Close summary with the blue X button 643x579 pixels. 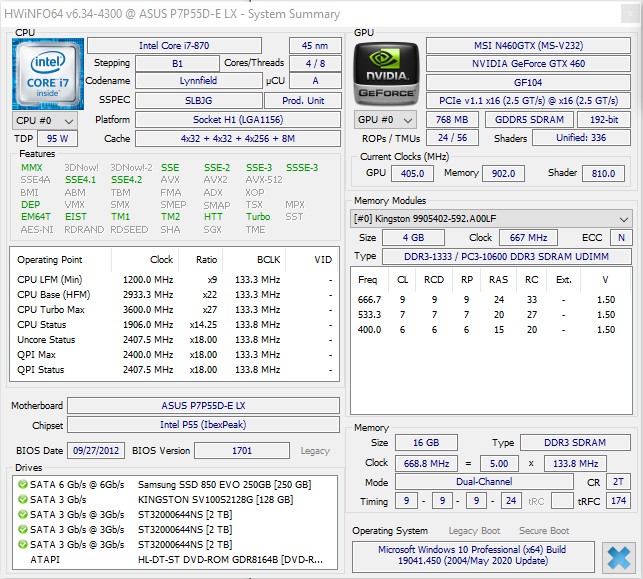tap(619, 558)
